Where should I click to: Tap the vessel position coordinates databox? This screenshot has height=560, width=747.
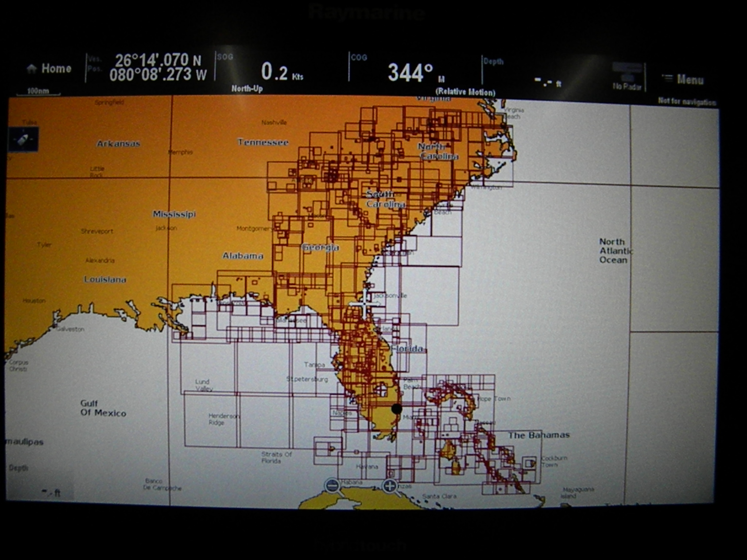coord(151,68)
